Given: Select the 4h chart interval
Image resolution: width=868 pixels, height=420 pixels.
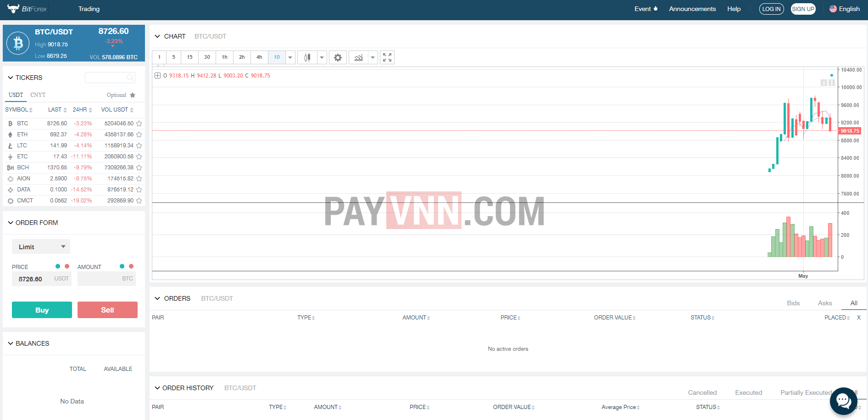Looking at the screenshot, I should (259, 57).
